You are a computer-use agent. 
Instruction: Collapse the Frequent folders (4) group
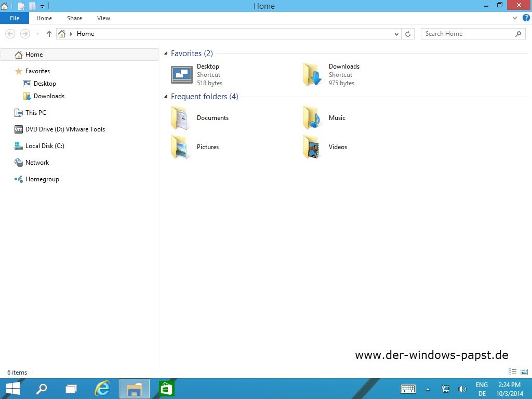click(x=166, y=97)
